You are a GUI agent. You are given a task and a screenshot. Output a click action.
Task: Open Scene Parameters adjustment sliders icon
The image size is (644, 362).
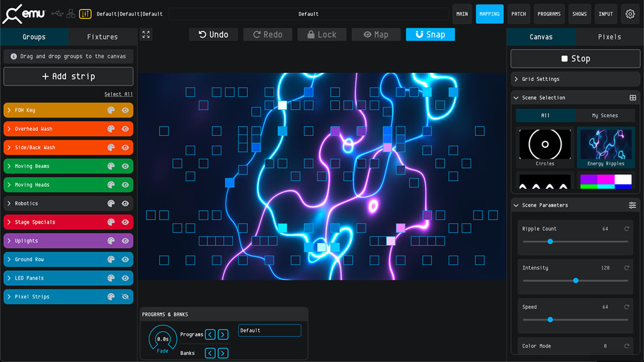632,206
